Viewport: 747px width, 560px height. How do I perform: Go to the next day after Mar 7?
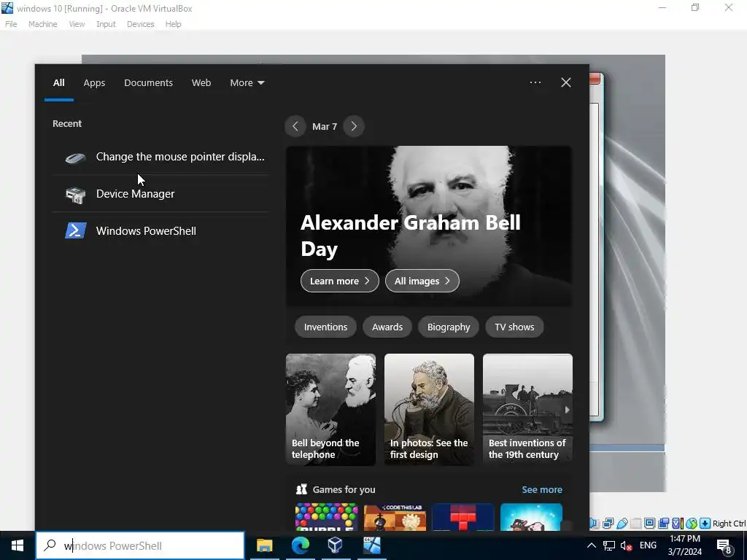pyautogui.click(x=354, y=126)
